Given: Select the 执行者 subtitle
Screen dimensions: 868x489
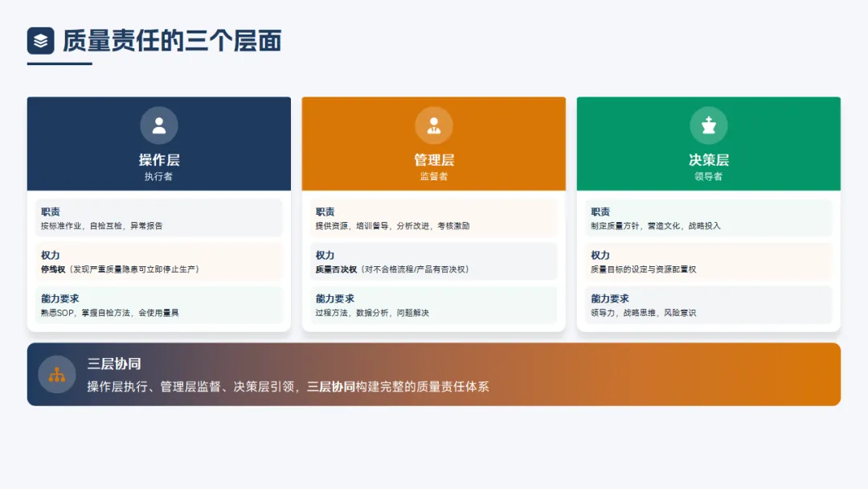Looking at the screenshot, I should [159, 177].
